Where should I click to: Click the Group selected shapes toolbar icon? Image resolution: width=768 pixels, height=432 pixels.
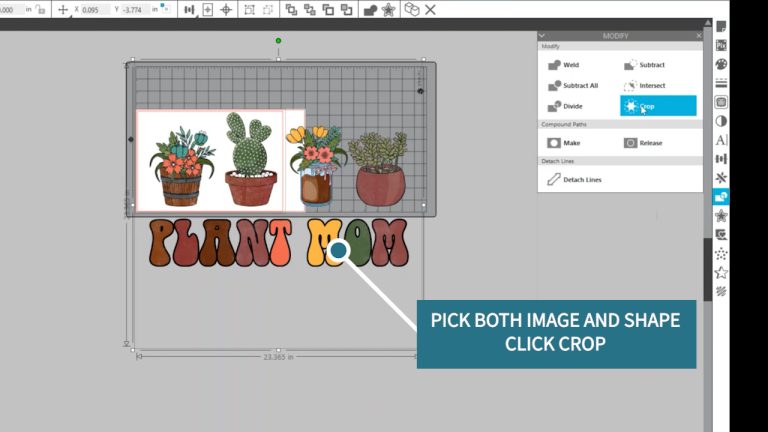[249, 9]
